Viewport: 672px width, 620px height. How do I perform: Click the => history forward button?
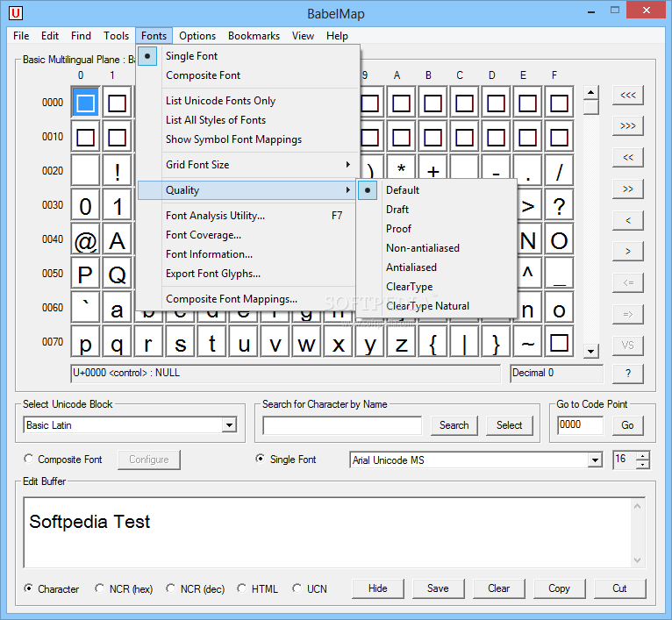pyautogui.click(x=628, y=314)
